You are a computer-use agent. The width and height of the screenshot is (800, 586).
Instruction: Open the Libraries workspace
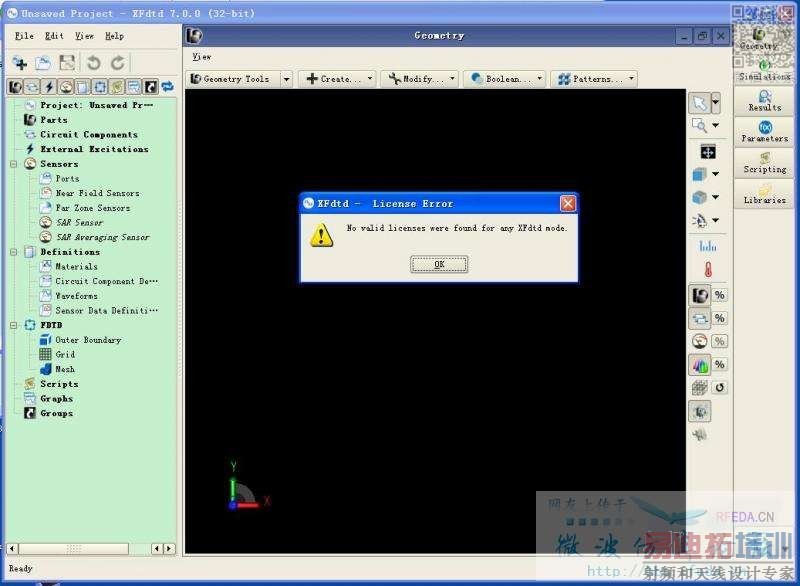point(764,193)
